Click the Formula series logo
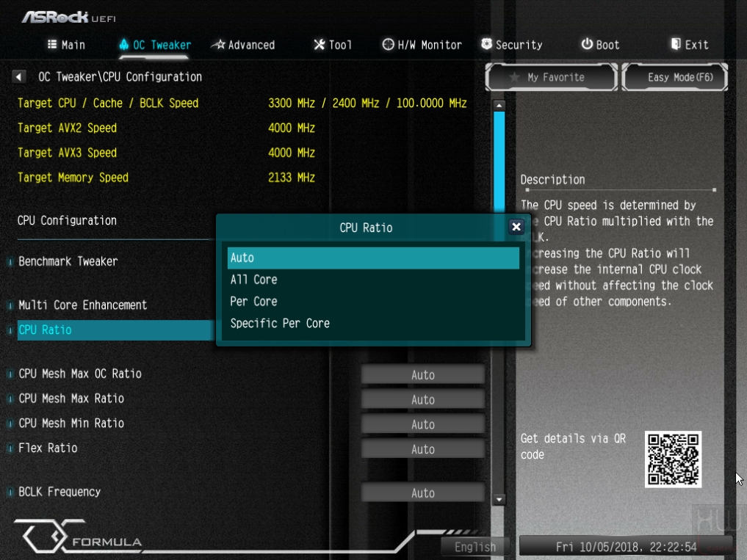The image size is (747, 560). 79,537
